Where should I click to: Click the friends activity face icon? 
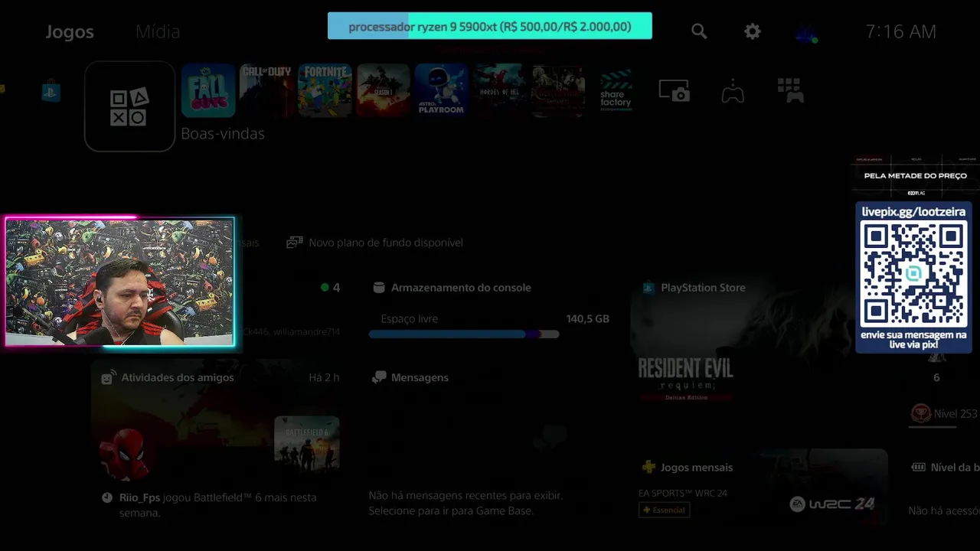(x=108, y=377)
